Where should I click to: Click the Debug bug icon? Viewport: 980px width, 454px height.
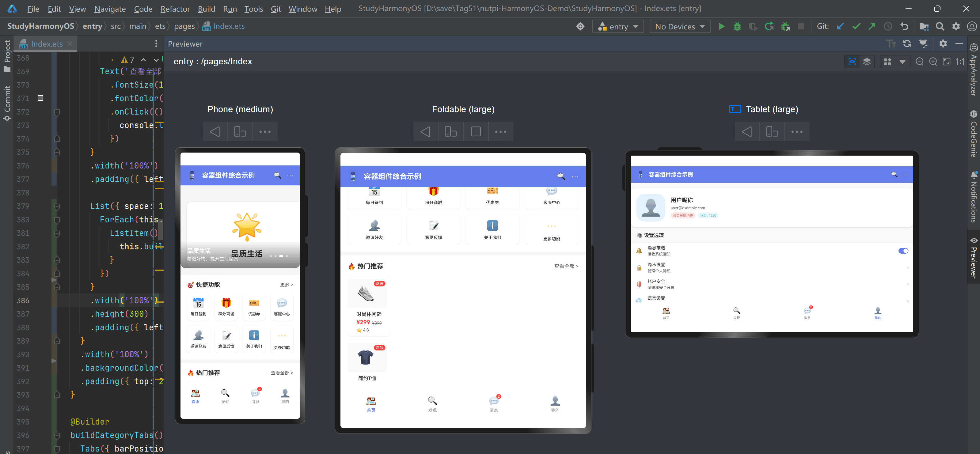(737, 27)
